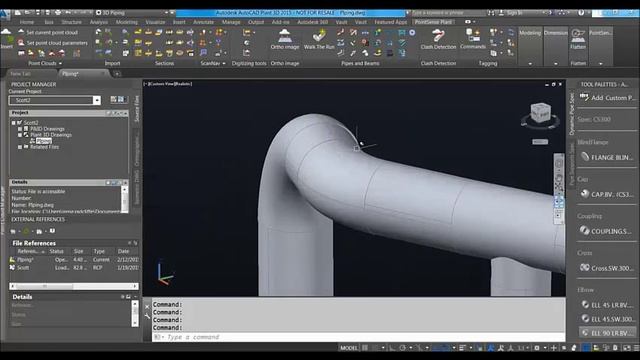Open the Featured Apps ribbon tab
The width and height of the screenshot is (640, 360).
point(391,22)
